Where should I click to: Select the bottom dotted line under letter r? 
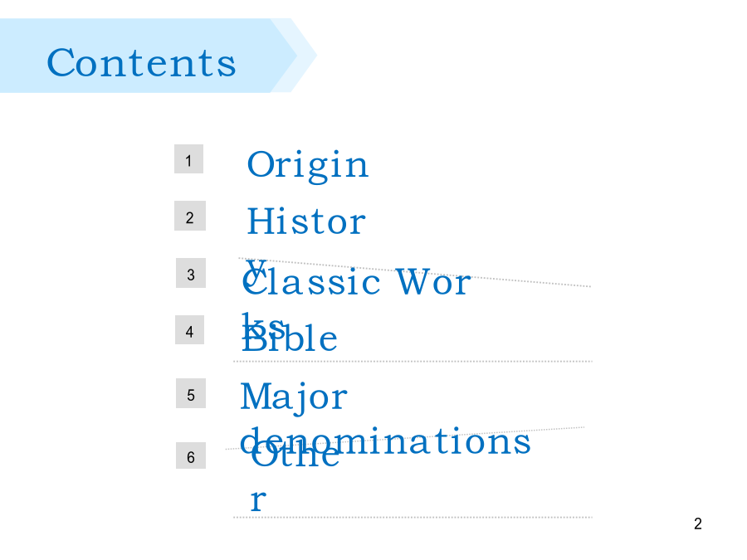click(x=413, y=517)
